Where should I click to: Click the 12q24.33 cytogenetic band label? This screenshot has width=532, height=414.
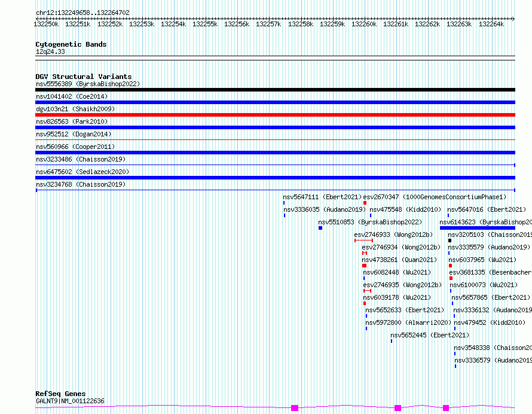pos(50,51)
